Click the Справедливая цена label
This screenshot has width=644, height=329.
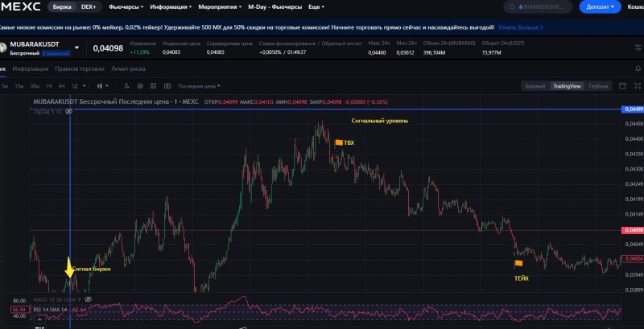point(229,43)
